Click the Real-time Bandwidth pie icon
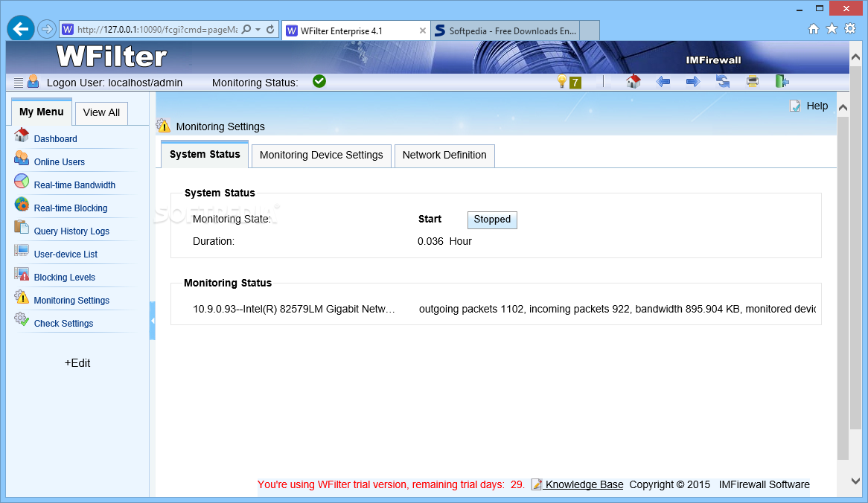This screenshot has height=503, width=868. click(x=22, y=181)
